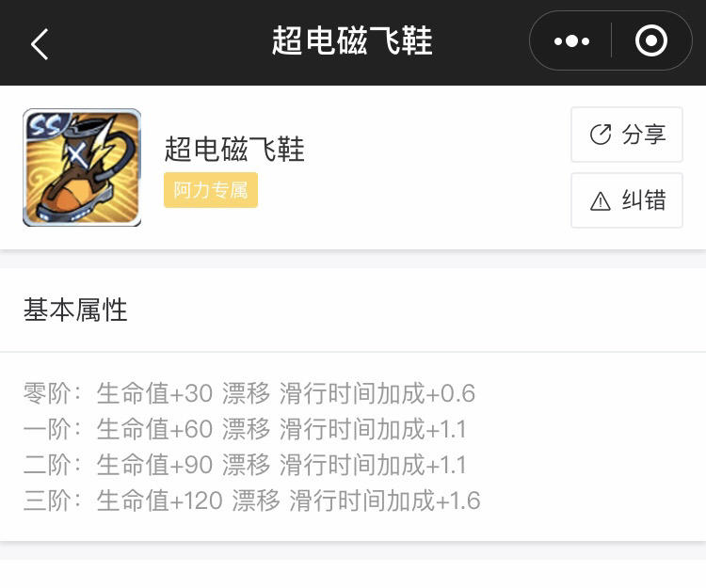Tap the 滑行时间加成+1.6 value text

tap(385, 501)
